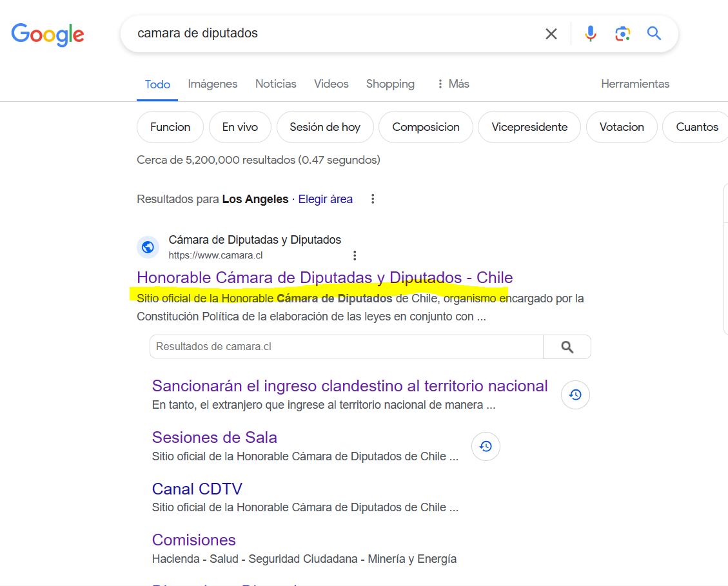The width and height of the screenshot is (728, 586).
Task: Click the Los Angeles location text
Action: point(255,199)
